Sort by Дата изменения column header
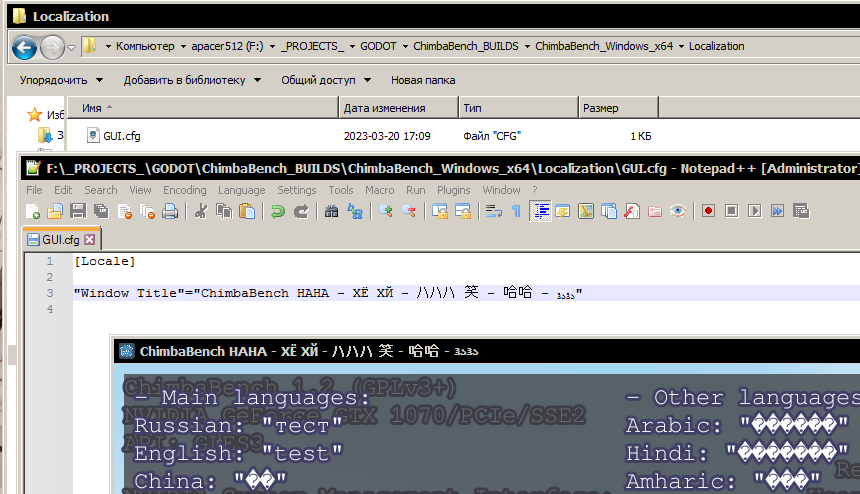Viewport: 860px width, 494px height. (399, 108)
